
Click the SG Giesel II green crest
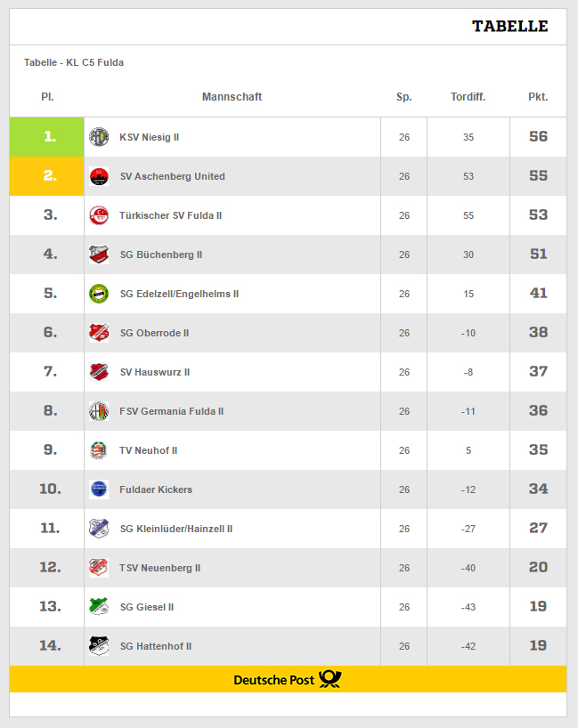coord(99,607)
